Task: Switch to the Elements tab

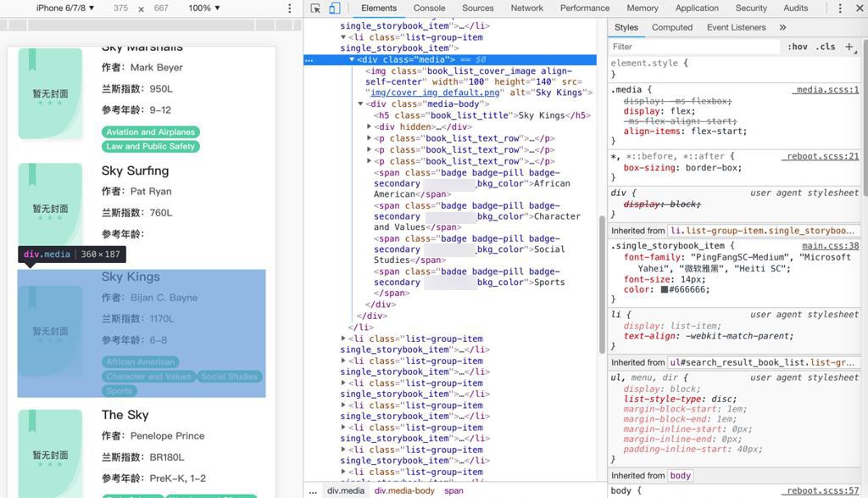Action: 379,8
